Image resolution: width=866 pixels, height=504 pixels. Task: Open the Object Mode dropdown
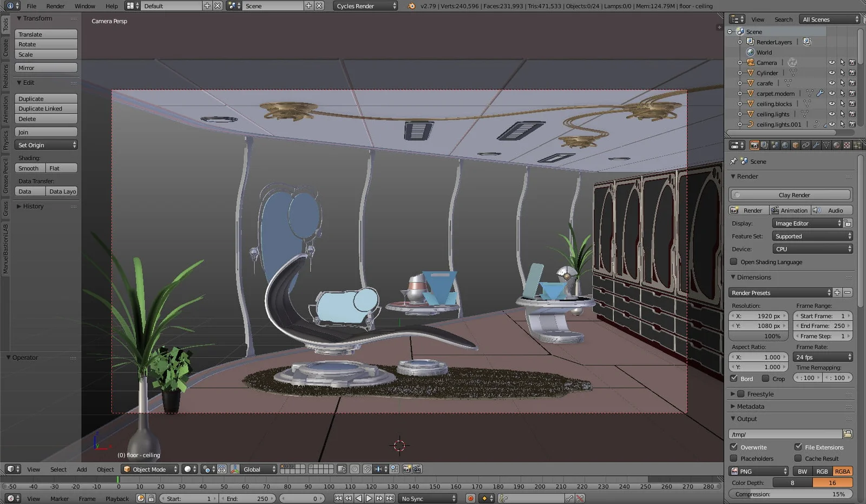pyautogui.click(x=149, y=469)
